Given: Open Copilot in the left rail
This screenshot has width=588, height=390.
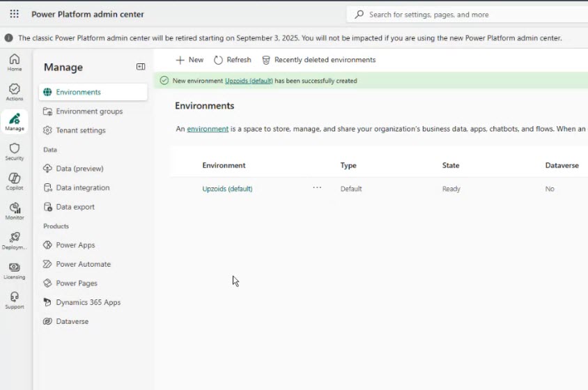Looking at the screenshot, I should click(15, 182).
